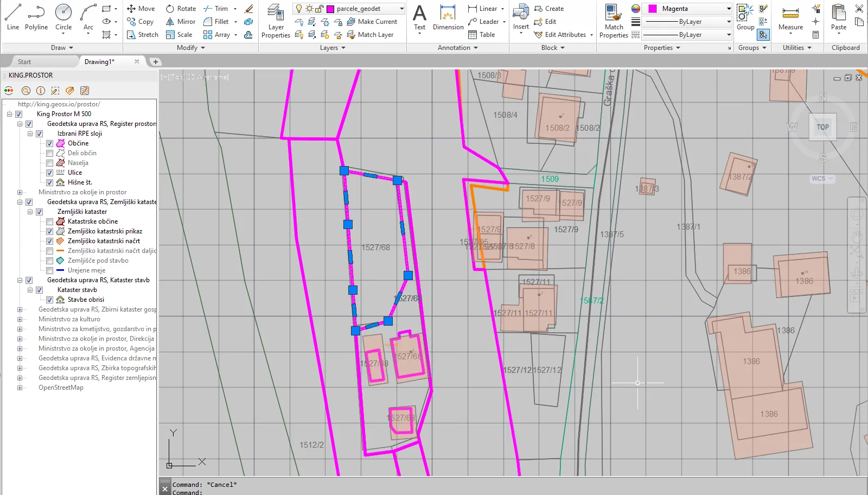Viewport: 868px width, 495px height.
Task: Click the Insert block icon
Action: click(521, 17)
